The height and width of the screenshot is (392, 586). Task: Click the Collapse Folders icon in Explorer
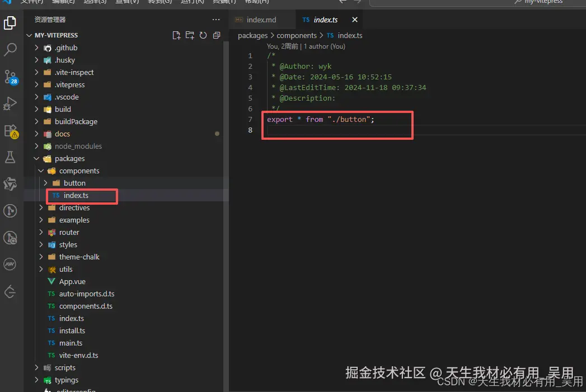(217, 35)
